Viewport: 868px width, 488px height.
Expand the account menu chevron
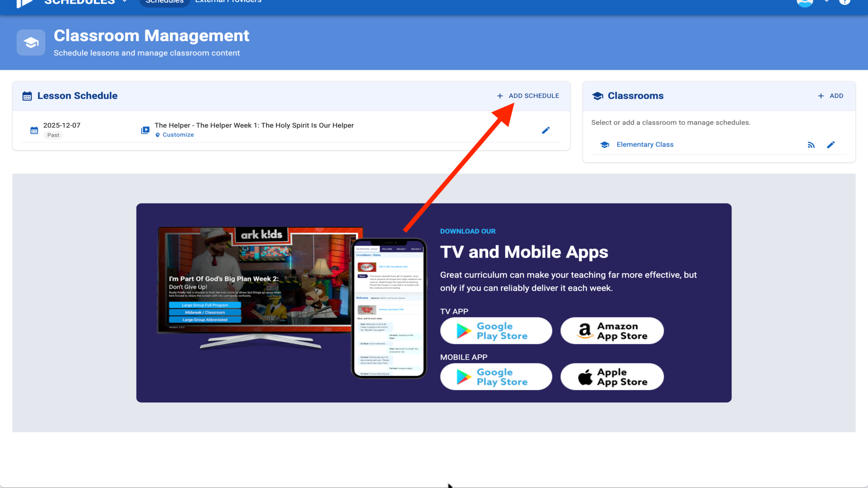click(826, 2)
